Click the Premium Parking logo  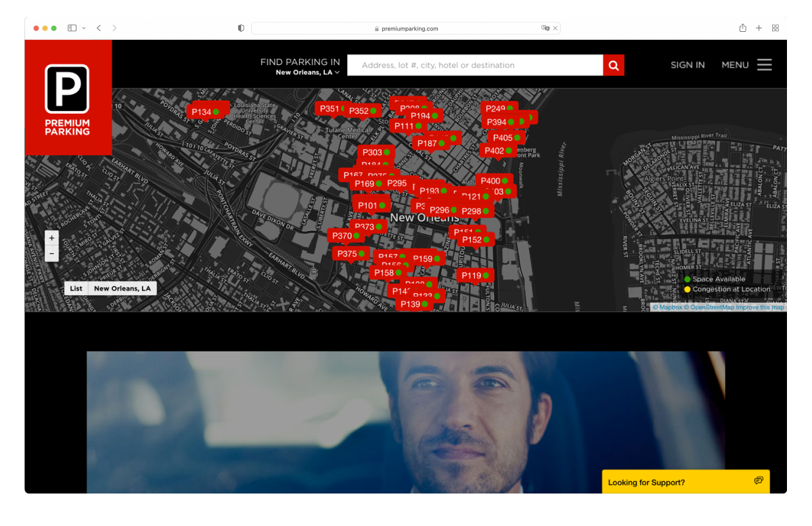[x=68, y=98]
